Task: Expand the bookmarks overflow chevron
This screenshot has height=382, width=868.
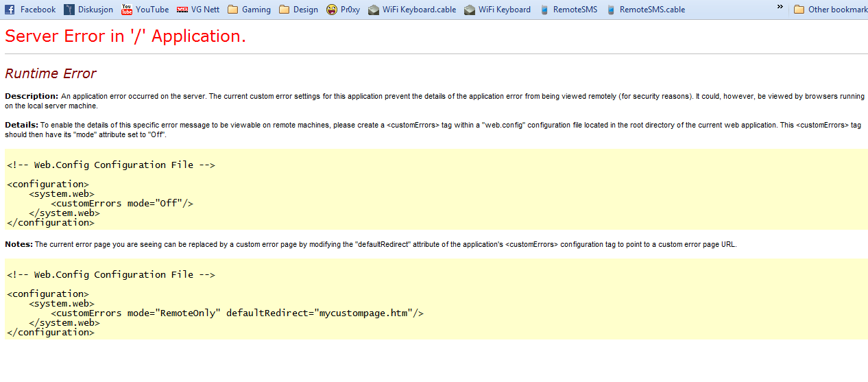Action: pyautogui.click(x=780, y=7)
